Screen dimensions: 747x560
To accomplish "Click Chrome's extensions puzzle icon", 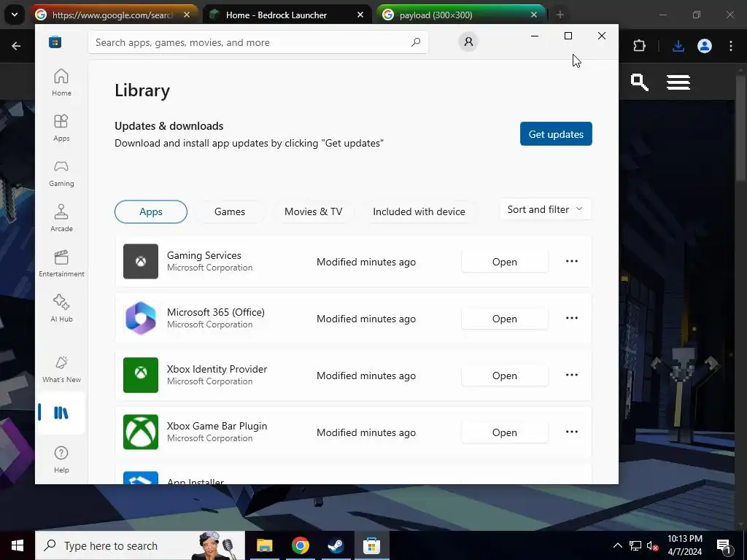I will (x=639, y=46).
